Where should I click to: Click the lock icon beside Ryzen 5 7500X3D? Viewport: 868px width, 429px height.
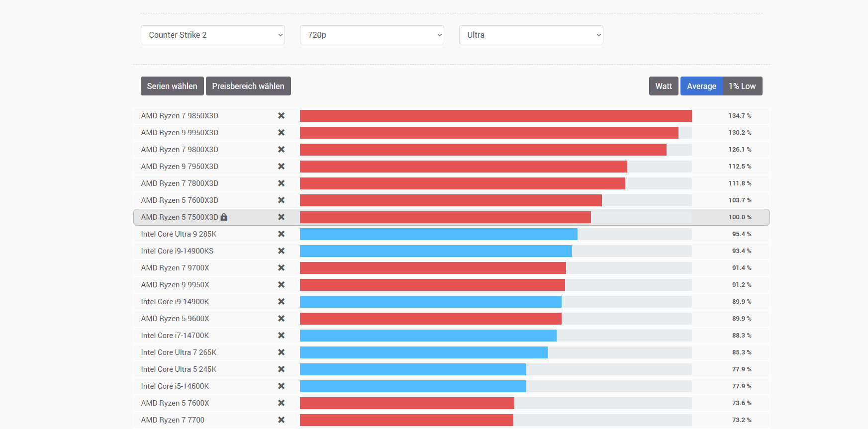(x=224, y=217)
